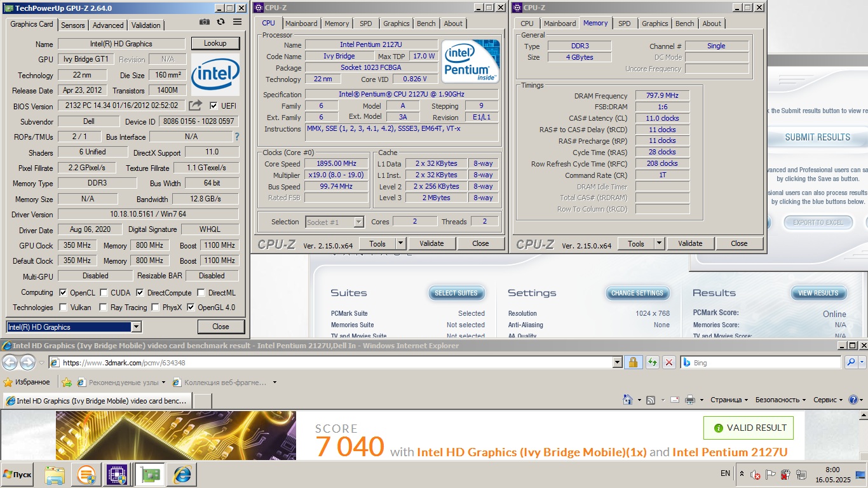Image resolution: width=868 pixels, height=488 pixels.
Task: Open Tools dropdown arrow in CPU-Z Memory window
Action: click(x=659, y=243)
